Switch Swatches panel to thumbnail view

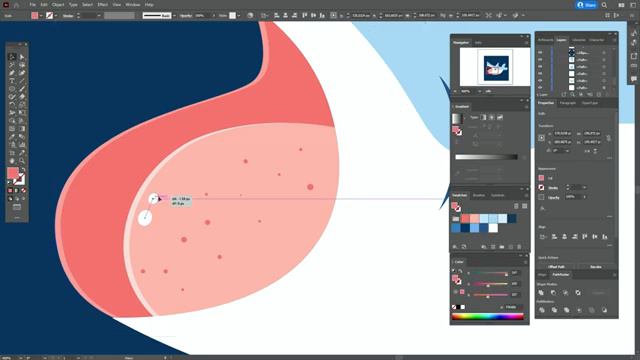pos(524,206)
